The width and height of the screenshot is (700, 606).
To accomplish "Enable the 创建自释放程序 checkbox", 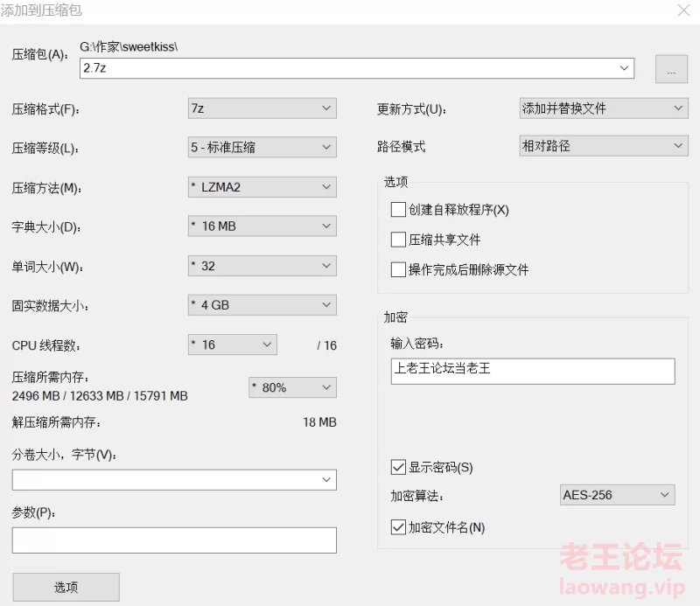I will pos(398,209).
